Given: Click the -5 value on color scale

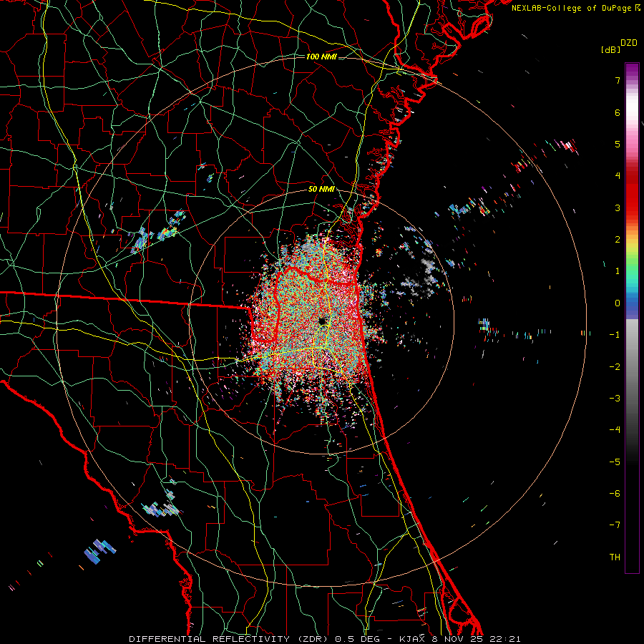Looking at the screenshot, I should tap(615, 462).
